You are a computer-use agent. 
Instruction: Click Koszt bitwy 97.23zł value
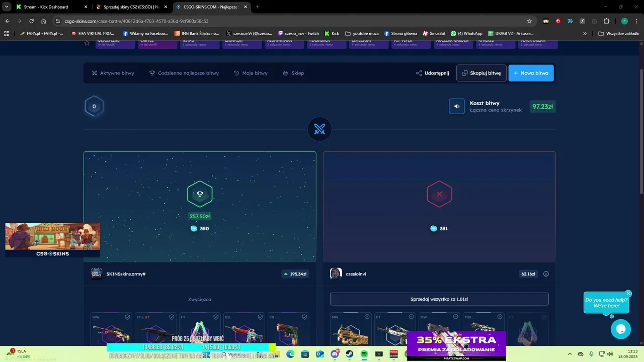coord(542,107)
